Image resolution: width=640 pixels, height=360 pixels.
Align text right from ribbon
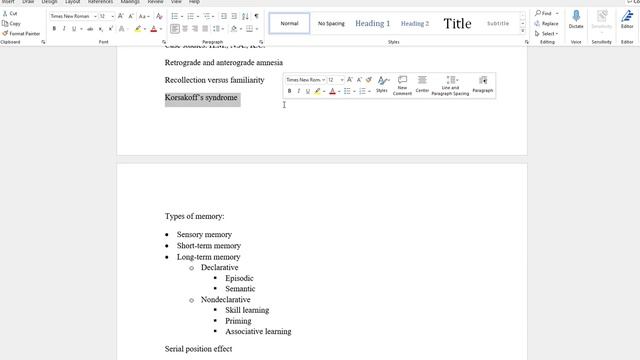click(x=195, y=29)
